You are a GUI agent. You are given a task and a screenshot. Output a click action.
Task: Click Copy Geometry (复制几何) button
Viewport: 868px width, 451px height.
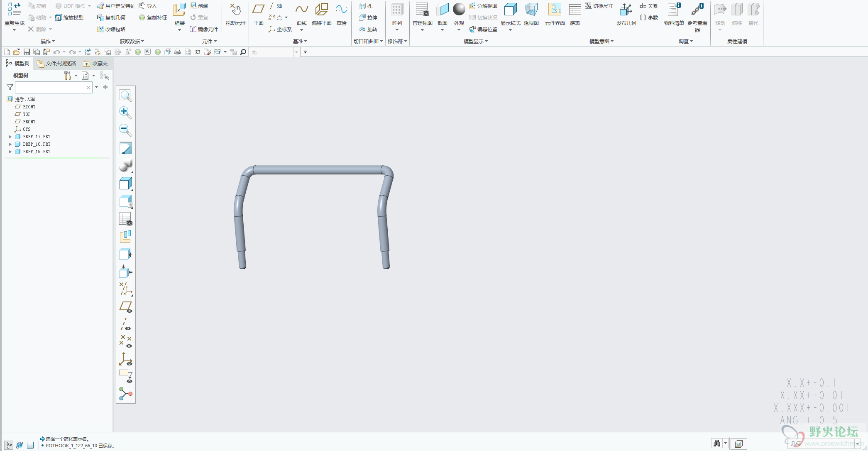tap(111, 17)
